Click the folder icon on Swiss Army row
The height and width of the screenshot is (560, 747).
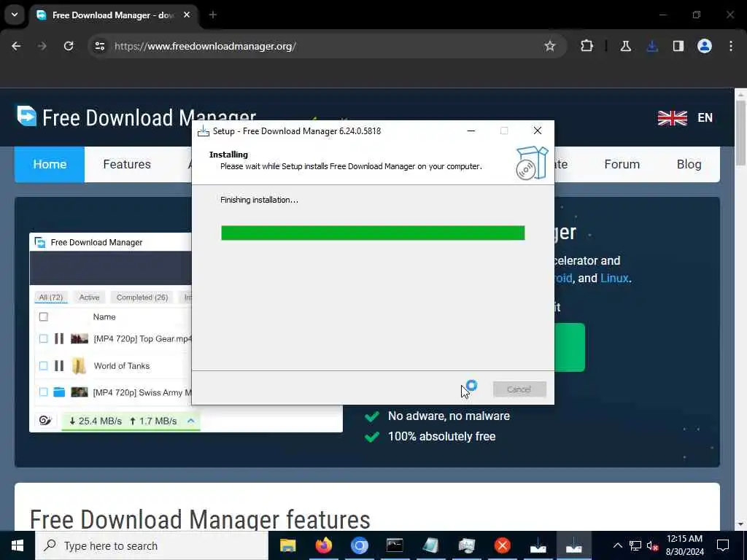pyautogui.click(x=59, y=392)
